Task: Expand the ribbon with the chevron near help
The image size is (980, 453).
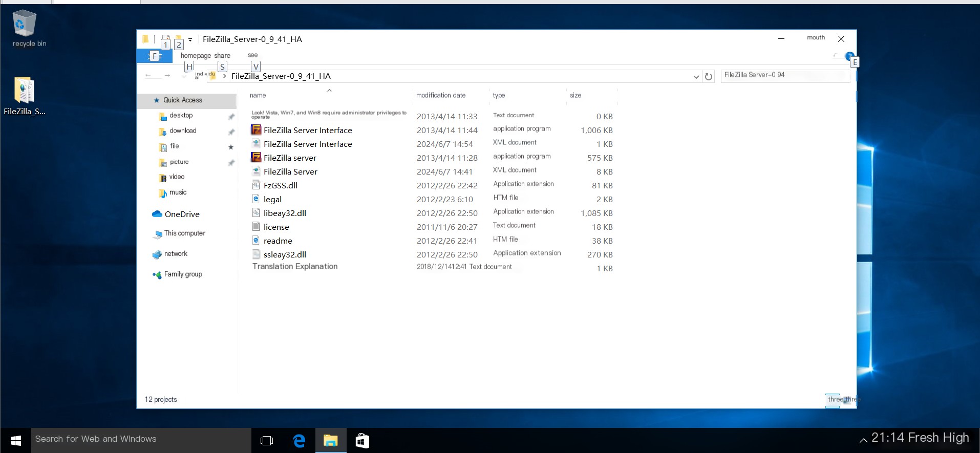Action: [835, 55]
